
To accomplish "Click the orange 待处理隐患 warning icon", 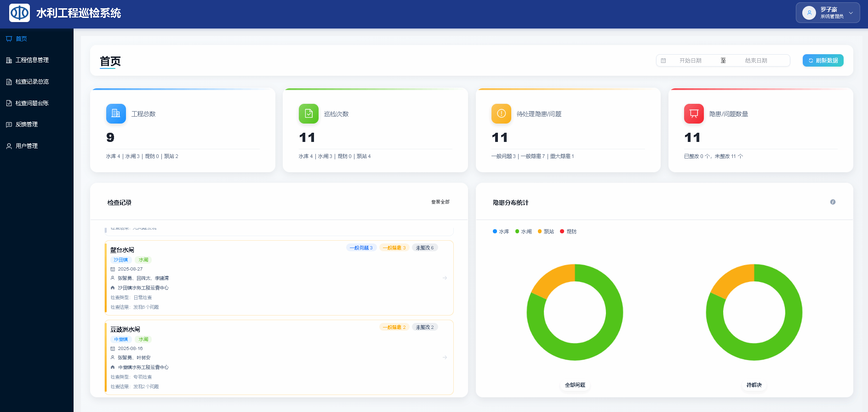I will point(501,114).
